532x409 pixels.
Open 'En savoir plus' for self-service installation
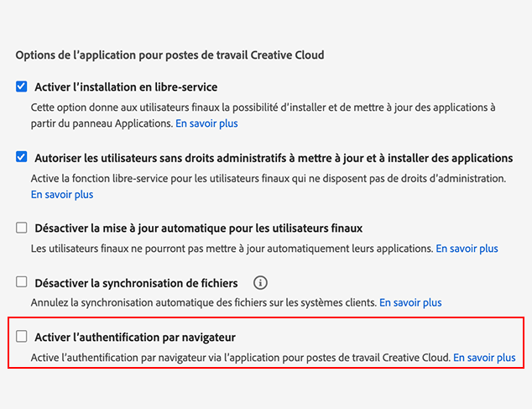[x=206, y=123]
